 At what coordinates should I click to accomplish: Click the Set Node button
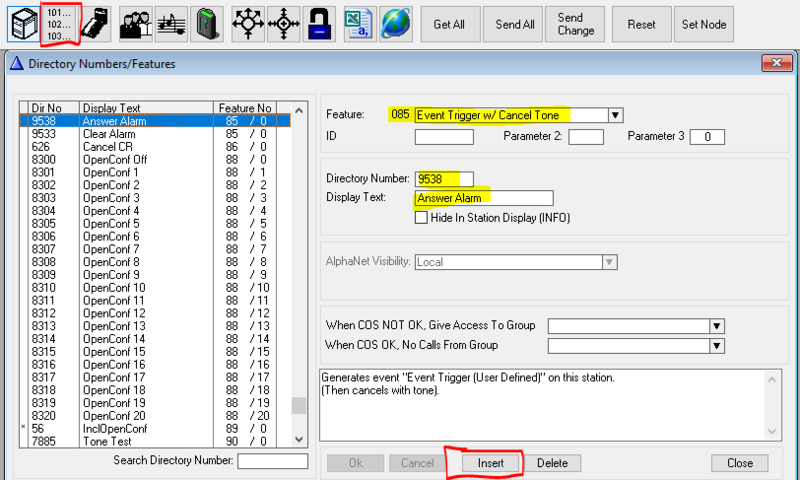tap(704, 24)
